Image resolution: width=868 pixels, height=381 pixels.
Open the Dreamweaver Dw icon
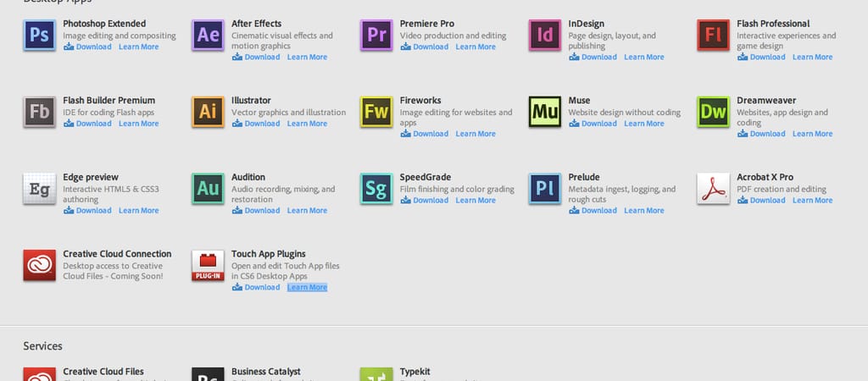[x=713, y=112]
